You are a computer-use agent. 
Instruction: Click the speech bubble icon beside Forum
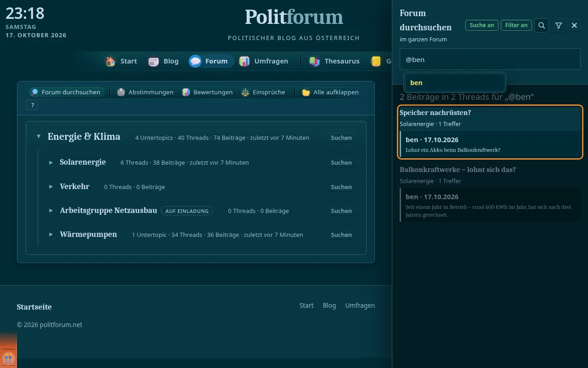(195, 61)
